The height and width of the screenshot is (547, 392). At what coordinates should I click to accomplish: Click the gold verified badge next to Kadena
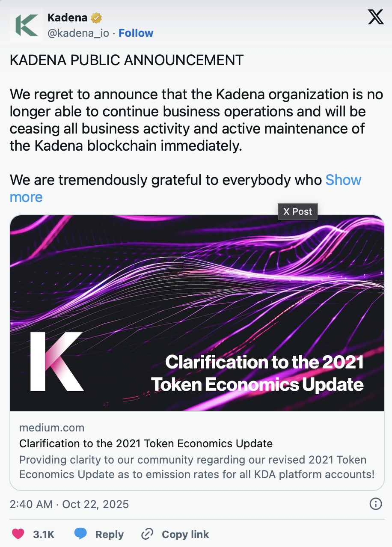(97, 17)
